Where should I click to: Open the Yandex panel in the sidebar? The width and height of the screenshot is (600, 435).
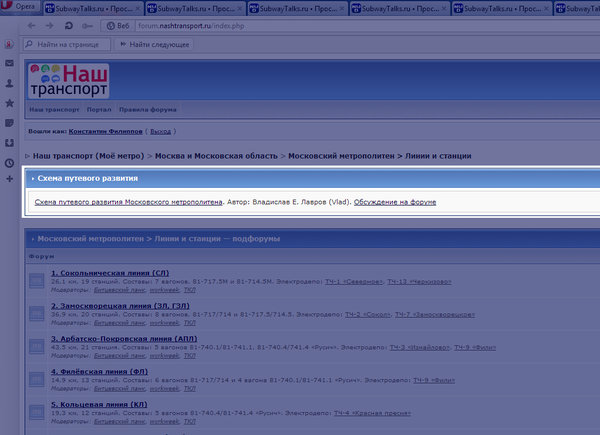pyautogui.click(x=9, y=45)
